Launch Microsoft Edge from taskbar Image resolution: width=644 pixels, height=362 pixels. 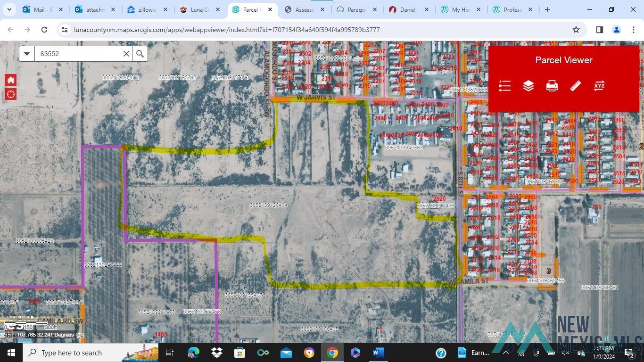(x=194, y=353)
